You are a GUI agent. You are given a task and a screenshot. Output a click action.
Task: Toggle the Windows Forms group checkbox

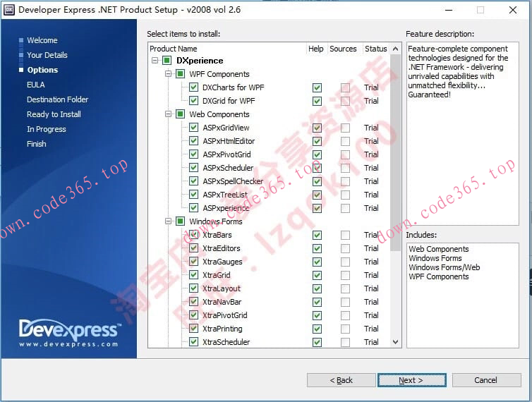pos(180,221)
